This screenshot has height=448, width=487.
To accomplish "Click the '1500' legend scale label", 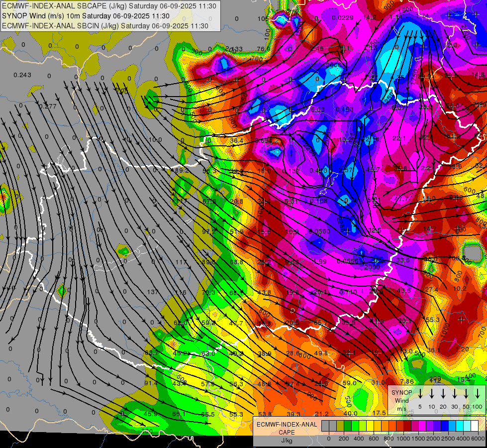I will click(418, 439).
